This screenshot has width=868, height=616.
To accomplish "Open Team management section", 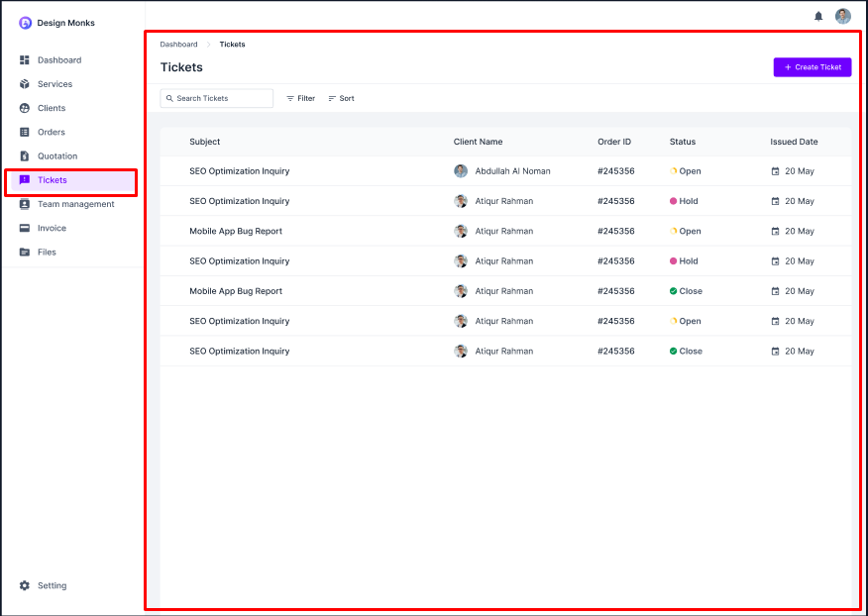I will coord(75,204).
